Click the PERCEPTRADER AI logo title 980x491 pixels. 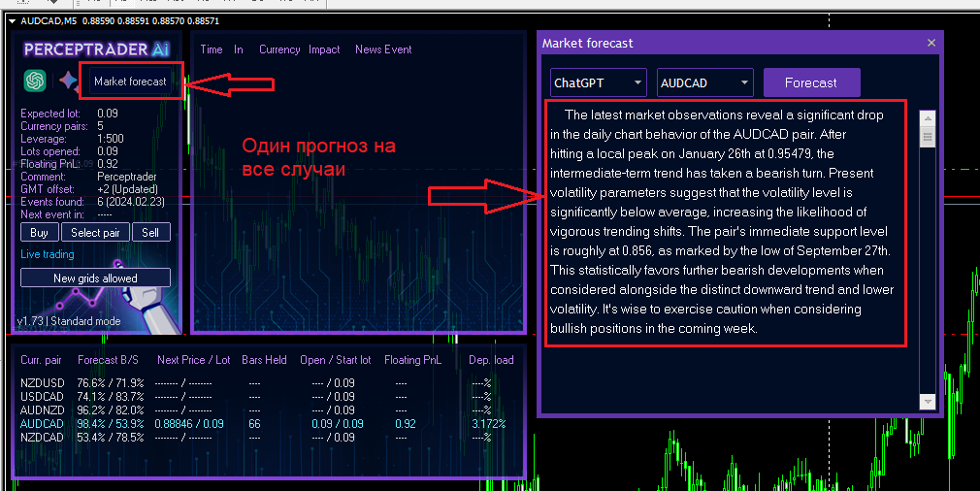[x=96, y=49]
